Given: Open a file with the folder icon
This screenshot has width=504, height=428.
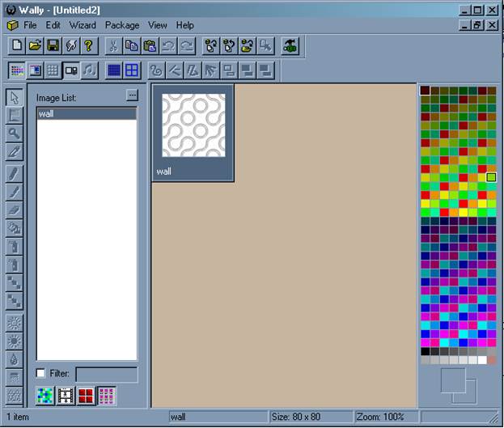Looking at the screenshot, I should click(34, 46).
